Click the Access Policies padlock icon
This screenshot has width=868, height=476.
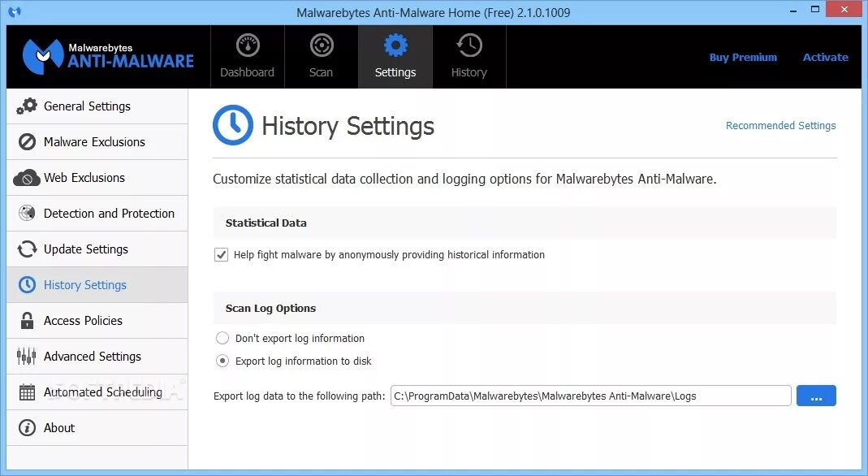[x=27, y=321]
